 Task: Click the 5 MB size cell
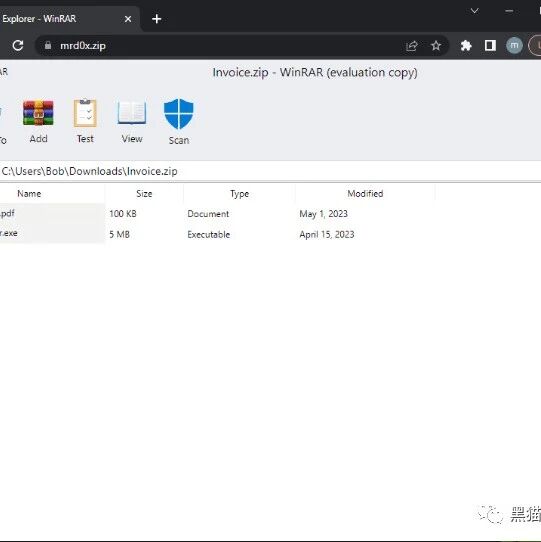pos(119,234)
